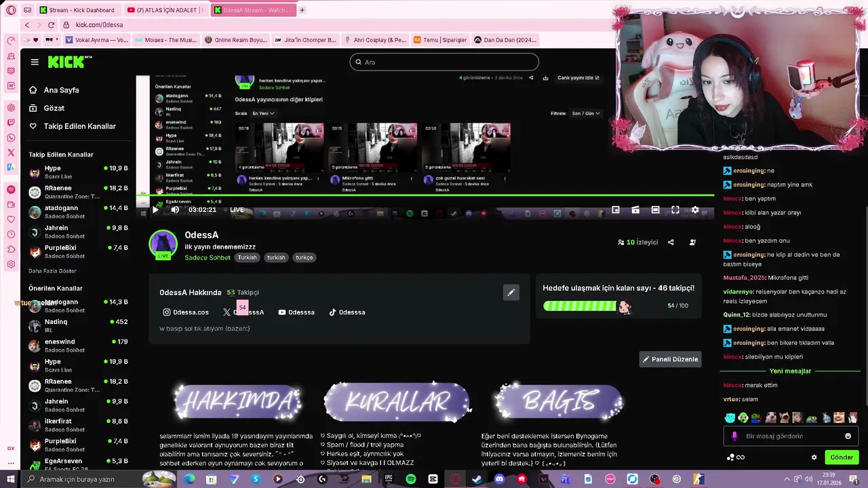Screen dimensions: 868x488
Task: Jump to Yeni mesajlar in chat
Action: [x=790, y=371]
